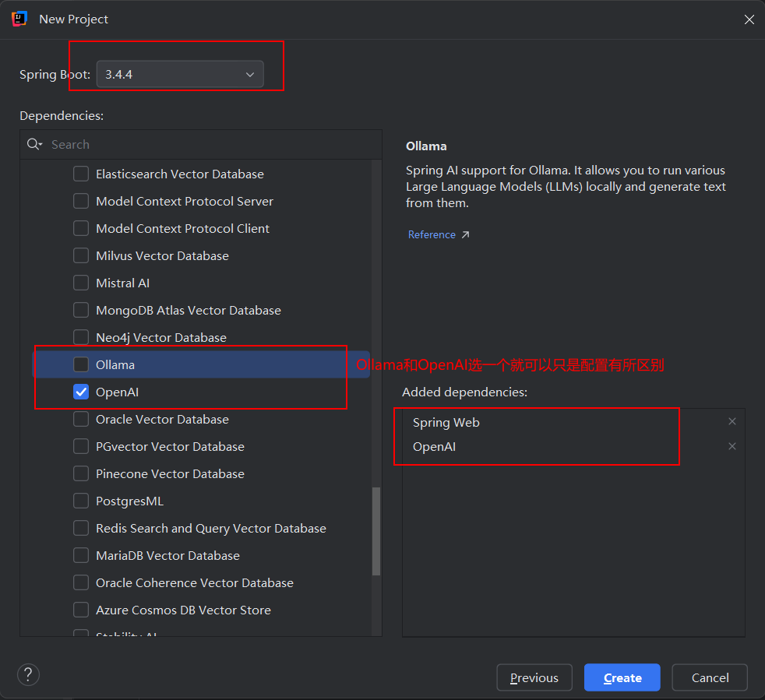Click the search magnifier icon
765x700 pixels.
pyautogui.click(x=34, y=144)
